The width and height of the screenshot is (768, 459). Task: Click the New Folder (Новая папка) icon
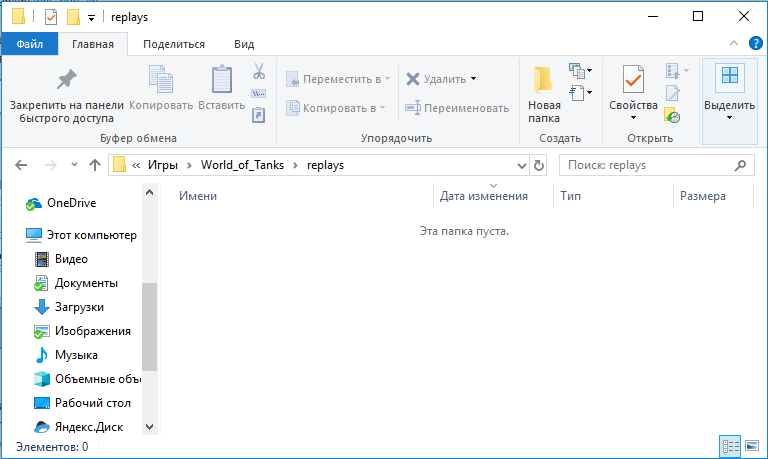point(543,80)
